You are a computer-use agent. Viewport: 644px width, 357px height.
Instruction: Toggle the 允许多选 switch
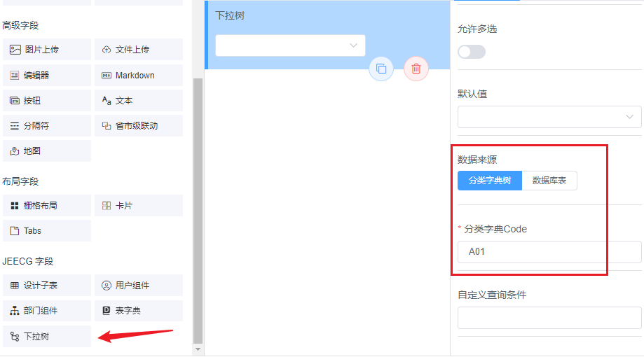472,52
